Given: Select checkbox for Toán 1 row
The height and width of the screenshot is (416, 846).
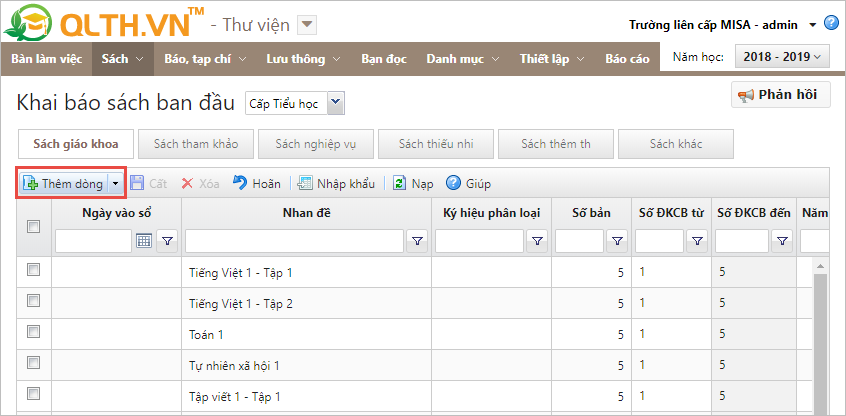Looking at the screenshot, I should pos(33,332).
